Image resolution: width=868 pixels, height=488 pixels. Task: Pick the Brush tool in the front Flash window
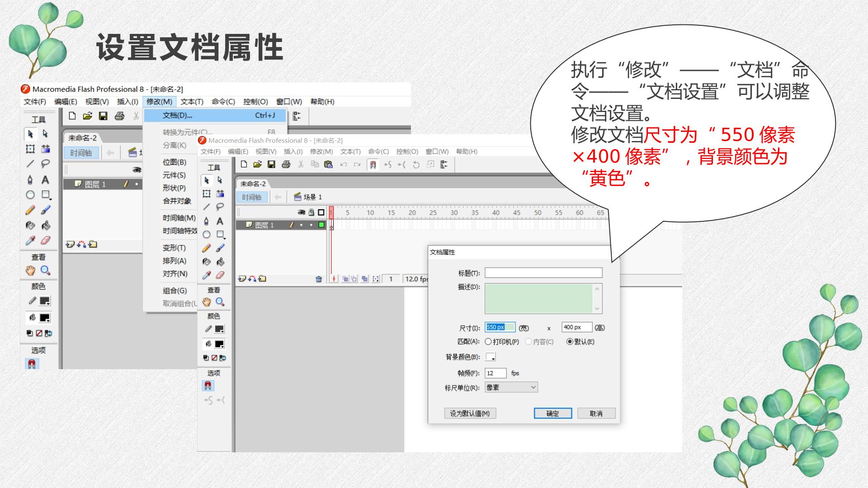point(220,248)
